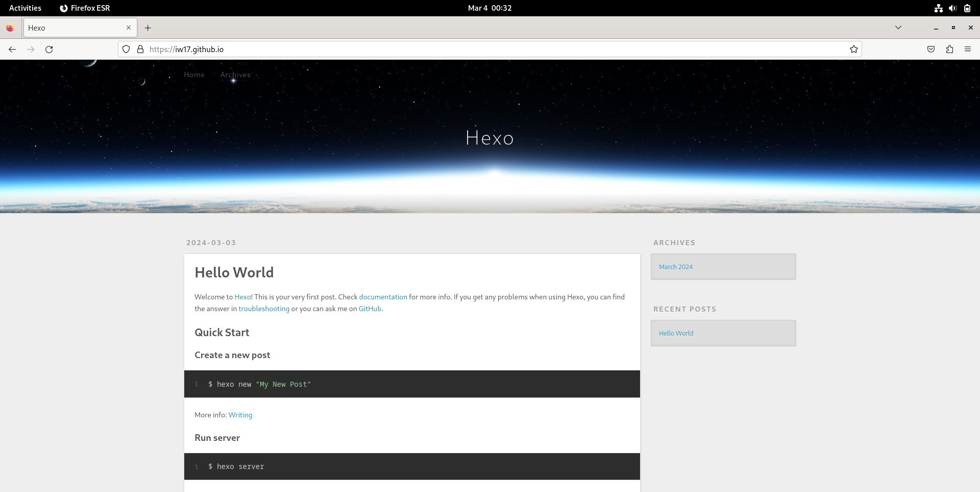This screenshot has width=980, height=492.
Task: Maximize the Firefox window
Action: pyautogui.click(x=953, y=28)
